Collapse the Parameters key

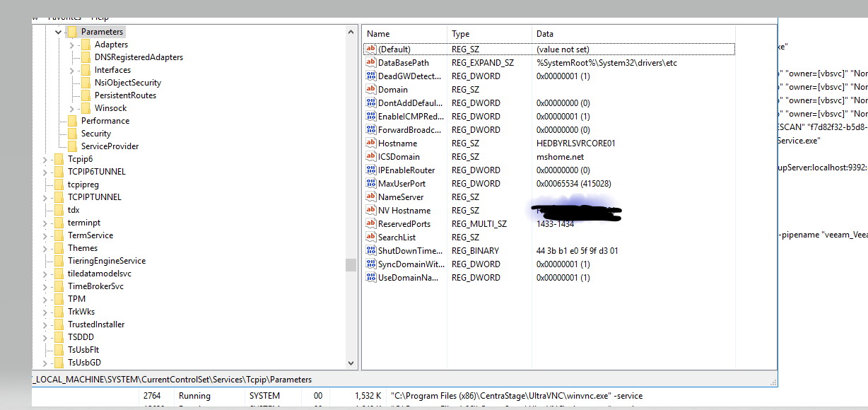(x=58, y=32)
